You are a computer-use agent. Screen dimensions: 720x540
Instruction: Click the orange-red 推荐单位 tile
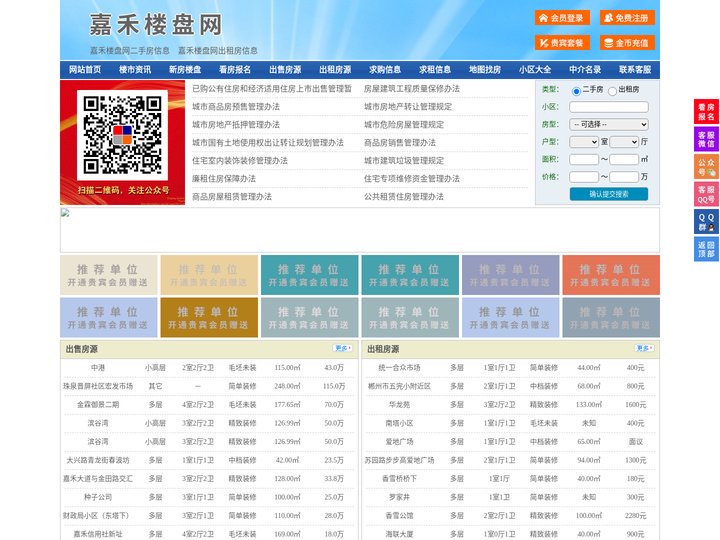coord(611,275)
